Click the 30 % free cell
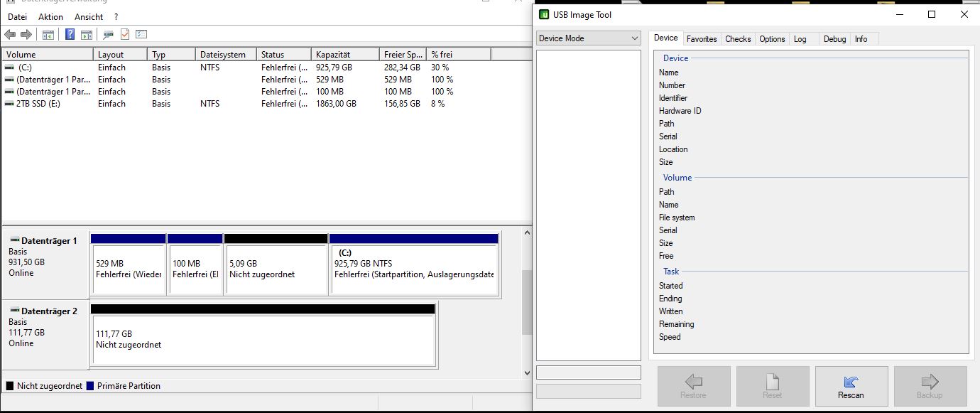980x413 pixels. coord(440,68)
